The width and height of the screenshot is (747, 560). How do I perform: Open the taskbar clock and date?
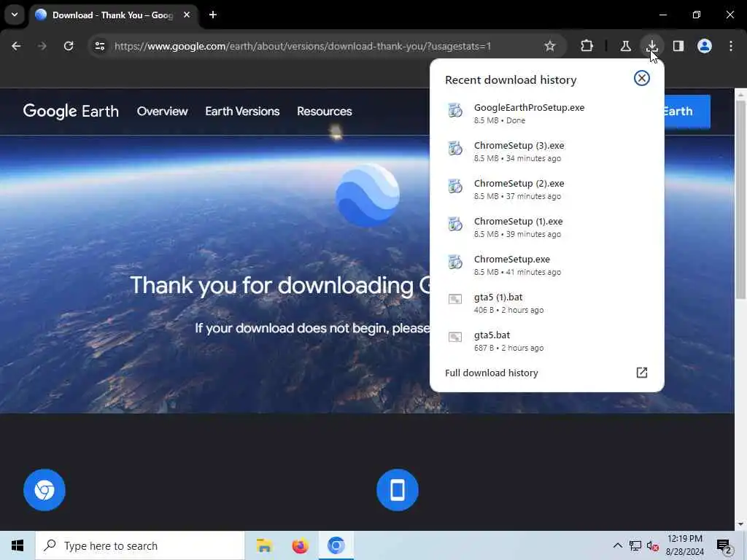684,545
